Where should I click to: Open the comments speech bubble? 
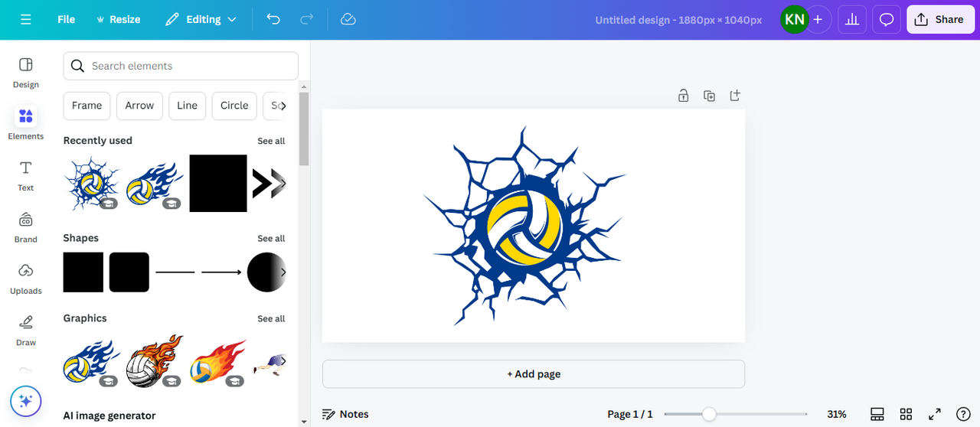click(x=887, y=20)
